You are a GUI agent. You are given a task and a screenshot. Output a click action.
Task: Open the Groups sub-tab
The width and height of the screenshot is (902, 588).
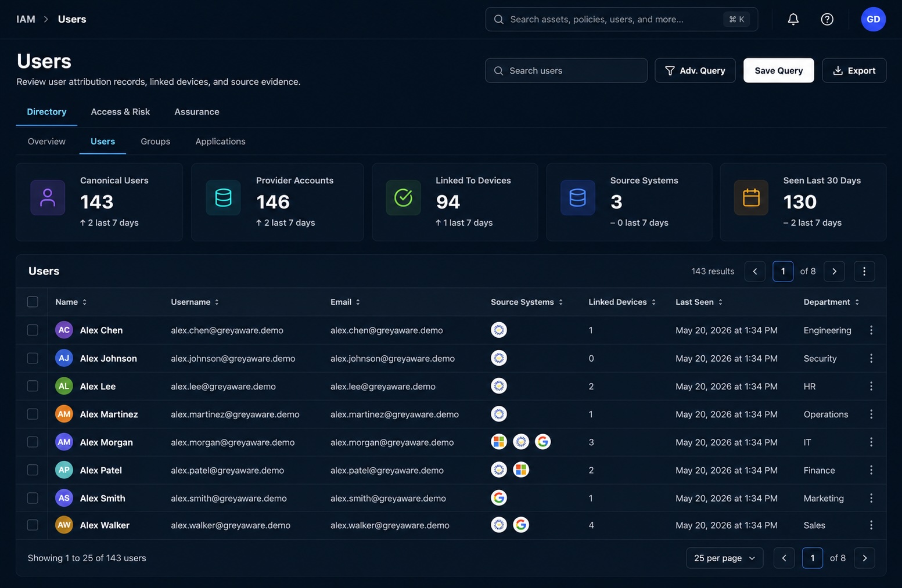point(155,142)
